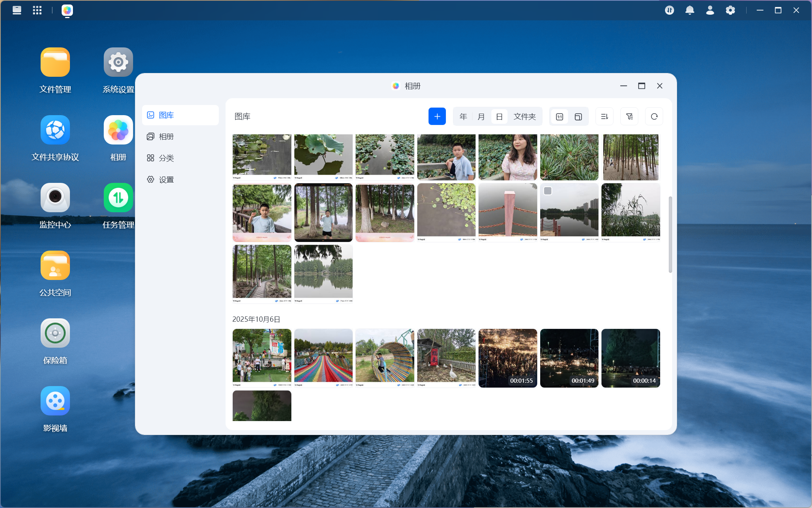The image size is (812, 508).
Task: Click the blue plus add button
Action: pos(437,117)
